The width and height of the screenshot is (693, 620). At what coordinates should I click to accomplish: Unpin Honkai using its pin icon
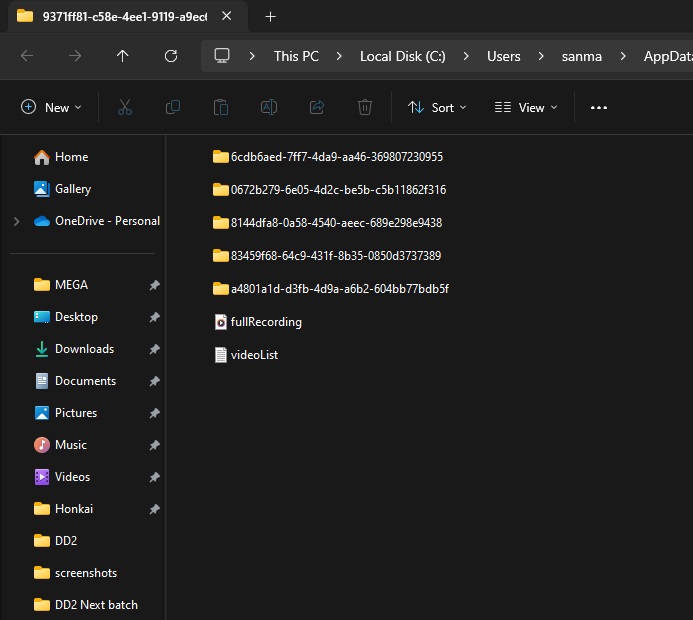pos(154,509)
